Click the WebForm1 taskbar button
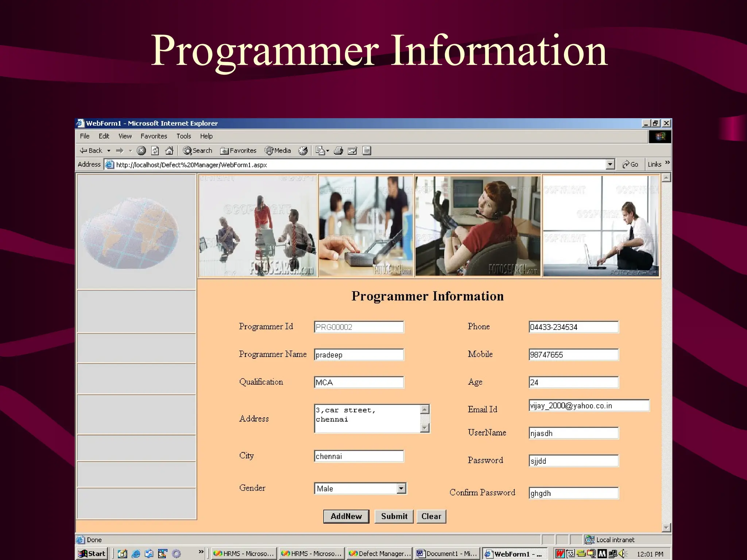Viewport: 747px width, 560px height. (x=515, y=554)
